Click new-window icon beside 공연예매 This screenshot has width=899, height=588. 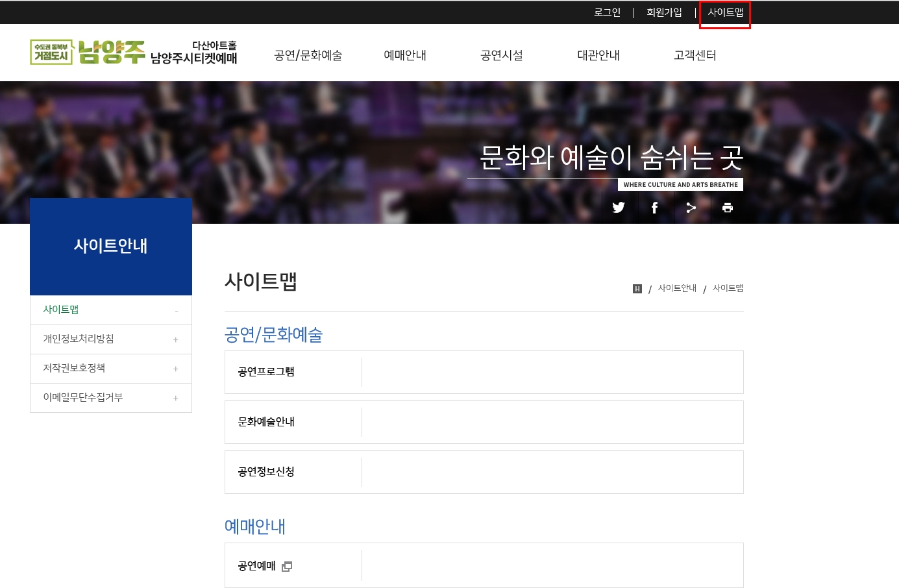(287, 566)
